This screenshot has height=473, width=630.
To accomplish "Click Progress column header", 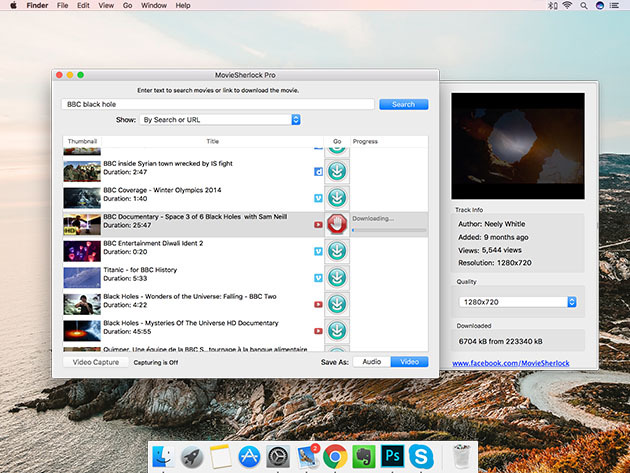I will coord(389,141).
